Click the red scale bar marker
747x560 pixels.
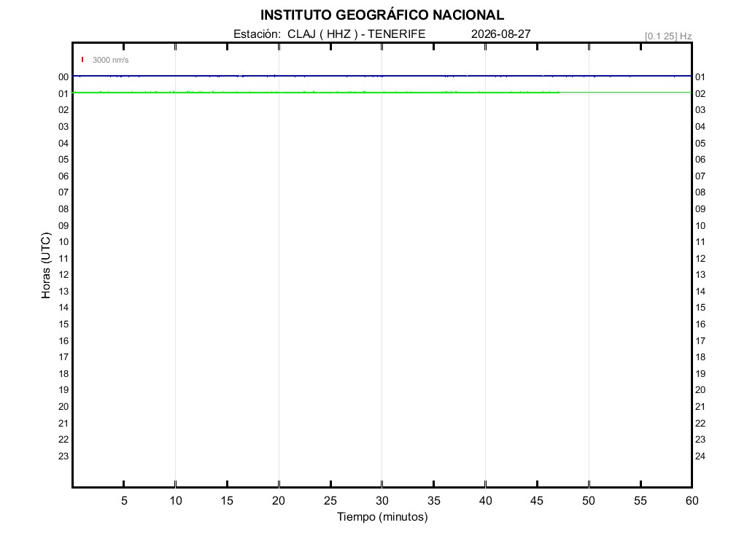tap(82, 60)
